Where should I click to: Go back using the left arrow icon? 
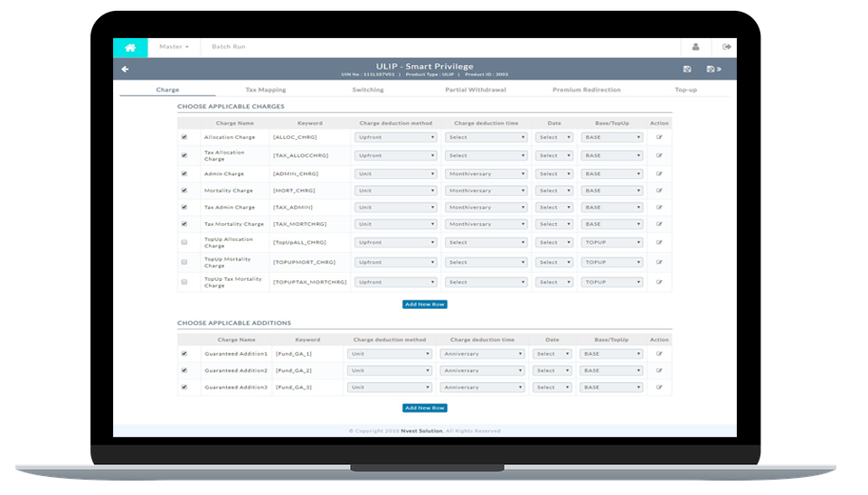click(125, 69)
